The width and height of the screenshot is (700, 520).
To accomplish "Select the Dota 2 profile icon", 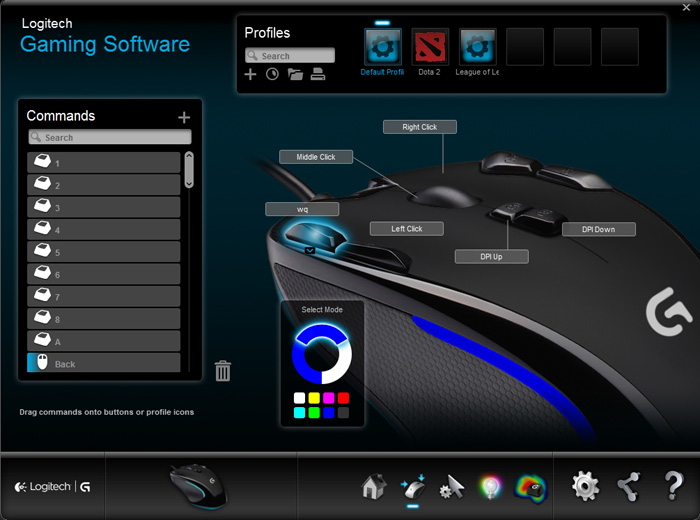I will coord(430,47).
